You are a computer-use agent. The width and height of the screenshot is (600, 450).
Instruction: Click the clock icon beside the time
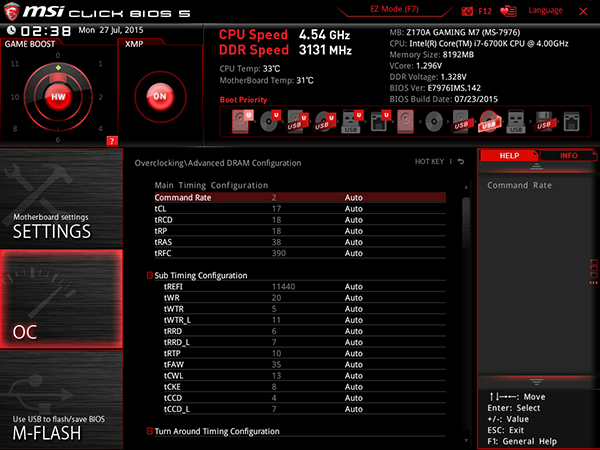[11, 30]
